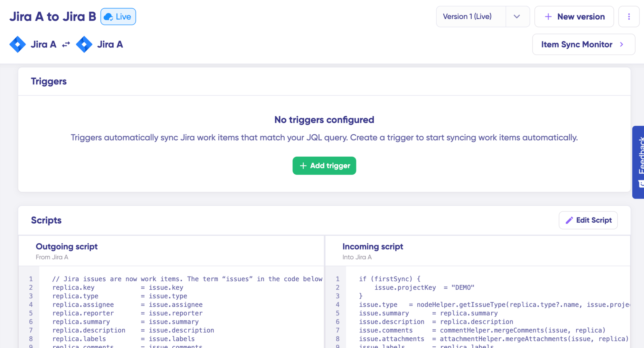The image size is (644, 348).
Task: Click the 'From Jira A' subtitle
Action: click(52, 257)
